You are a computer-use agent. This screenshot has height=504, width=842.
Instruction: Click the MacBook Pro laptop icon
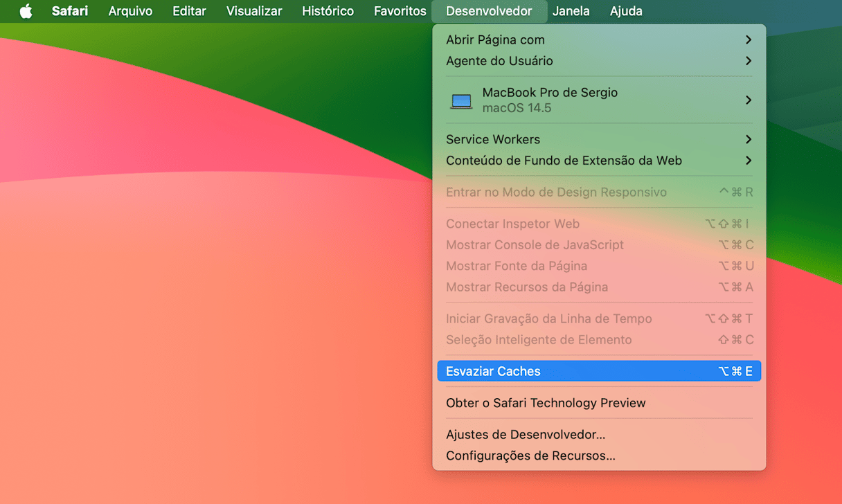point(461,101)
